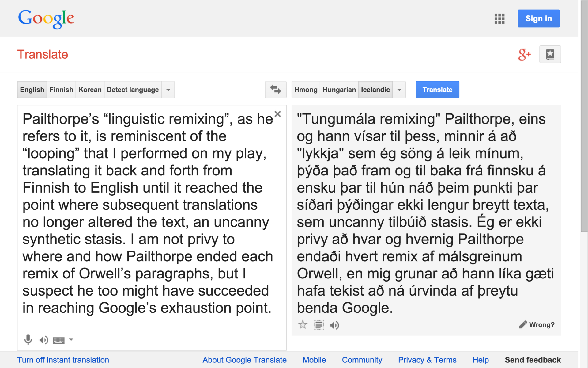Image resolution: width=588 pixels, height=368 pixels.
Task: Select English as source language
Action: coord(32,90)
